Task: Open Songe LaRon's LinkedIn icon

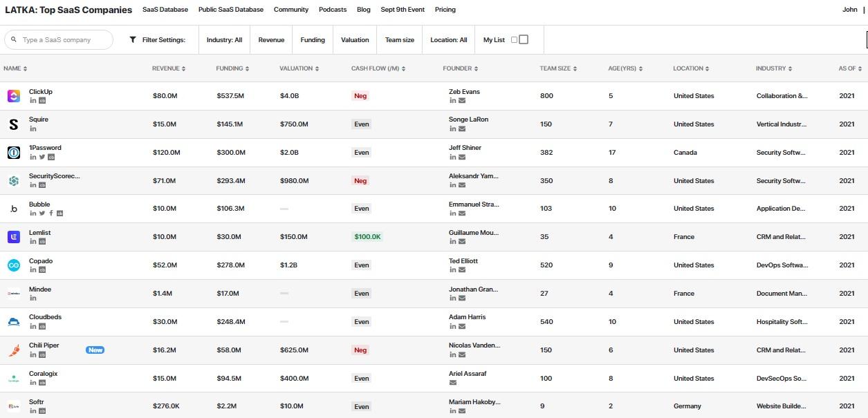Action: tap(453, 129)
